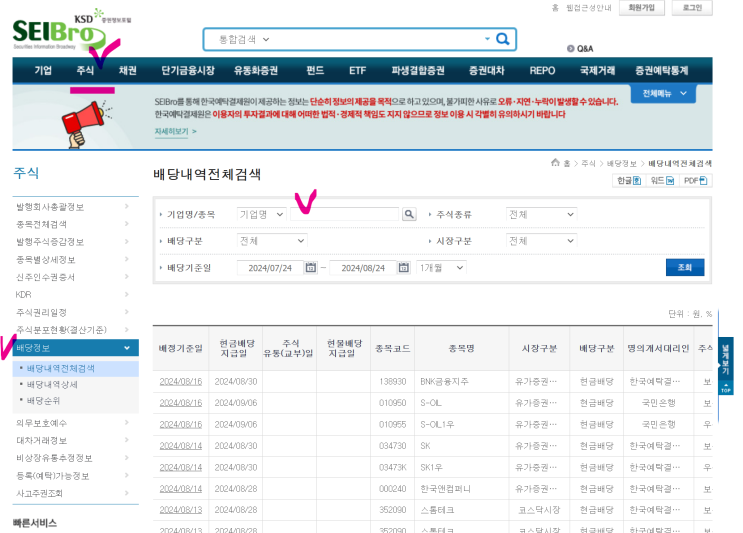Collapse the 배당정보 sidebar section
Screen dimensions: 743x533
(75, 348)
